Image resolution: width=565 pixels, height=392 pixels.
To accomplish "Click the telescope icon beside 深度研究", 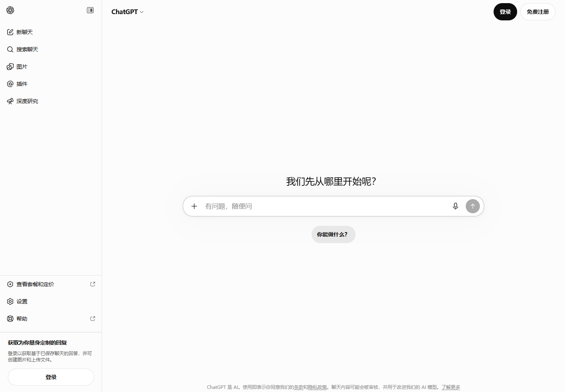I will pos(10,101).
